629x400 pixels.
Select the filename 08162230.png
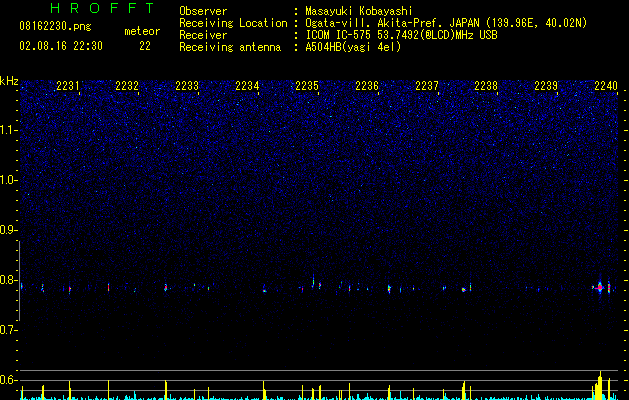click(x=55, y=27)
